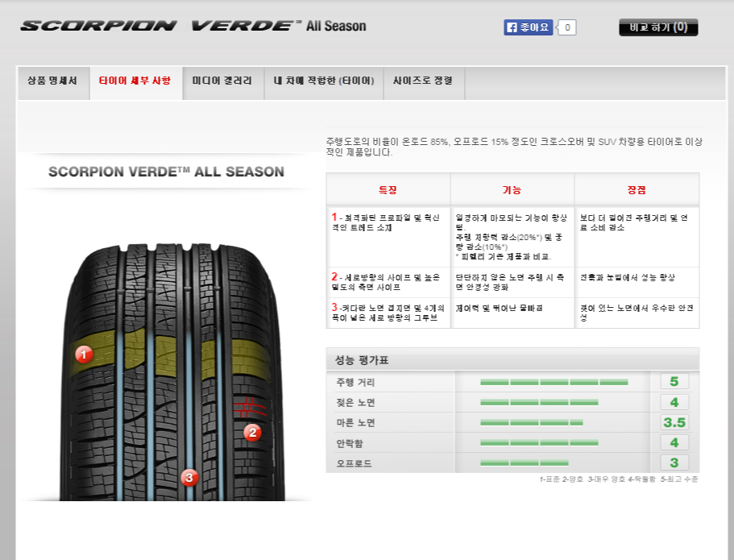
Task: Click the 오프로드 score value 3
Action: coord(674,463)
